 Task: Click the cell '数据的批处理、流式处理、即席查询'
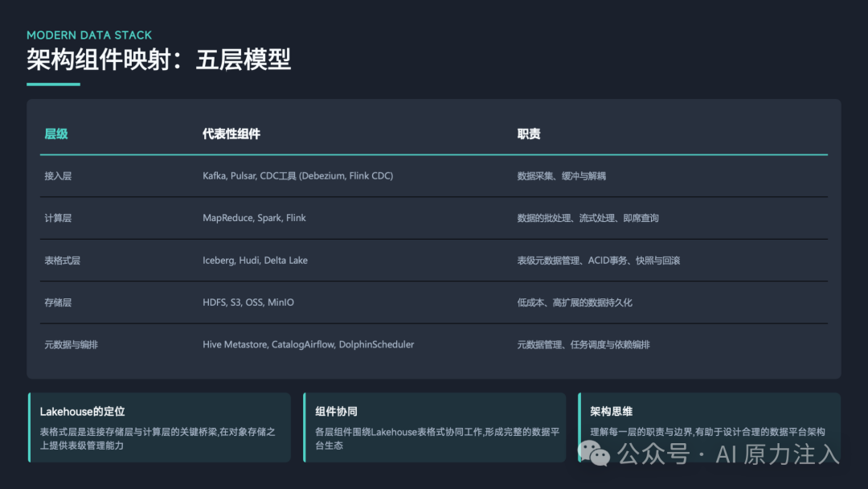(588, 218)
